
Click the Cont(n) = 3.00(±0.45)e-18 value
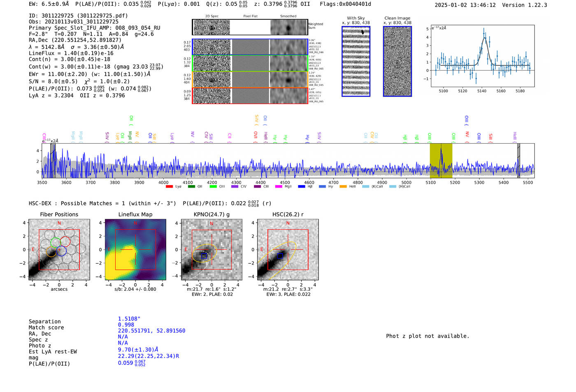click(x=70, y=59)
